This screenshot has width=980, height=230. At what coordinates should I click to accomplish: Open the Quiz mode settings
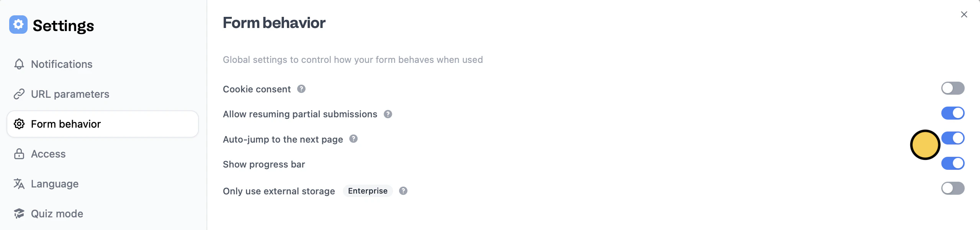pyautogui.click(x=57, y=214)
